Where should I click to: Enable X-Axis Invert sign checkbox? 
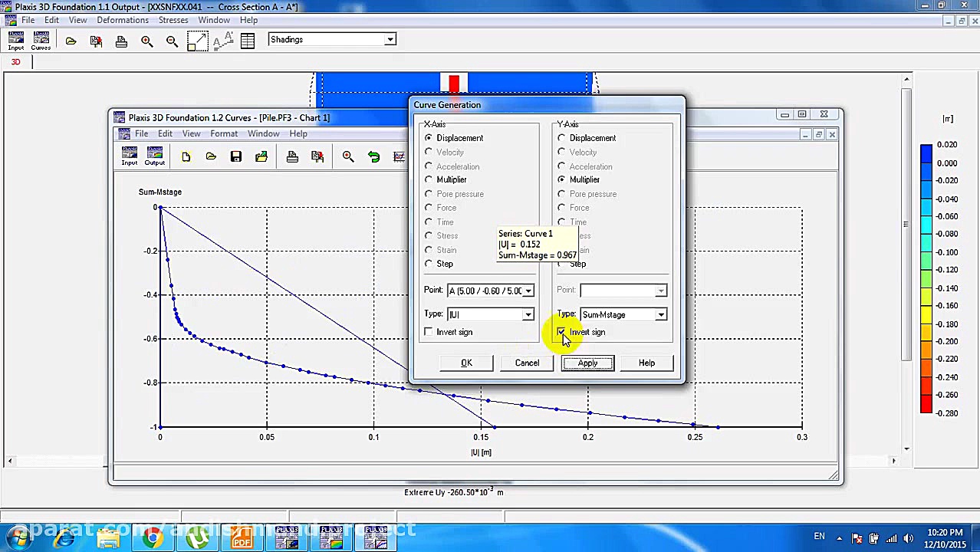[429, 332]
